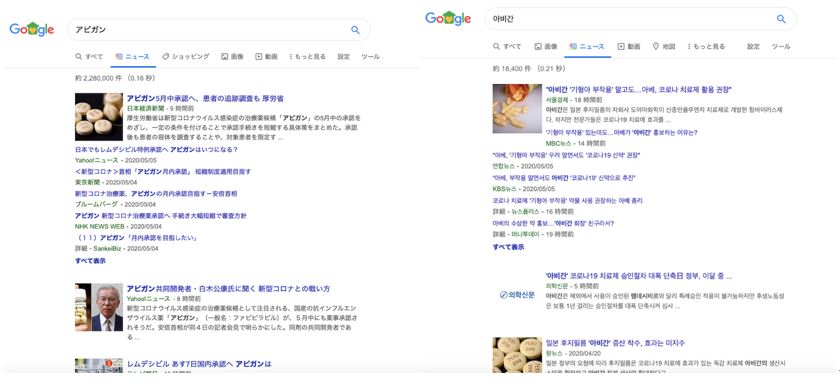The height and width of the screenshot is (386, 840).
Task: Open '아비간' 코로나19 치료제 승인절차 대폭 단축 headline
Action: (x=639, y=276)
